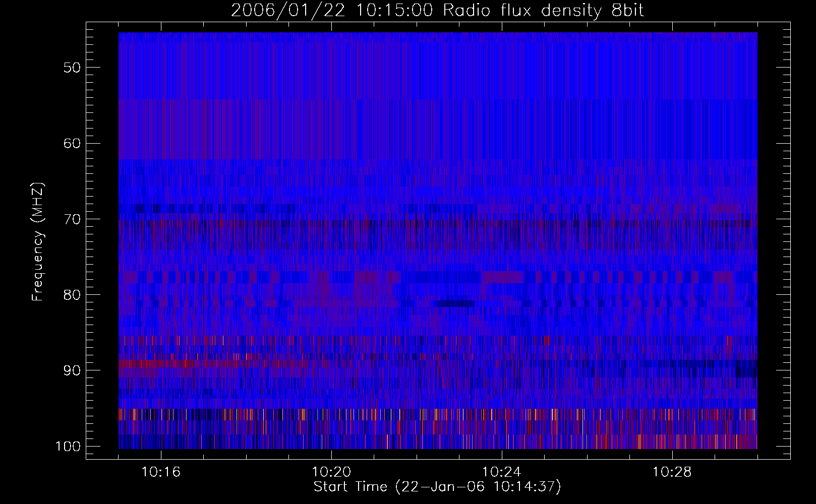The height and width of the screenshot is (504, 816).
Task: Click the 90 frequency tick label
Action: click(x=72, y=370)
